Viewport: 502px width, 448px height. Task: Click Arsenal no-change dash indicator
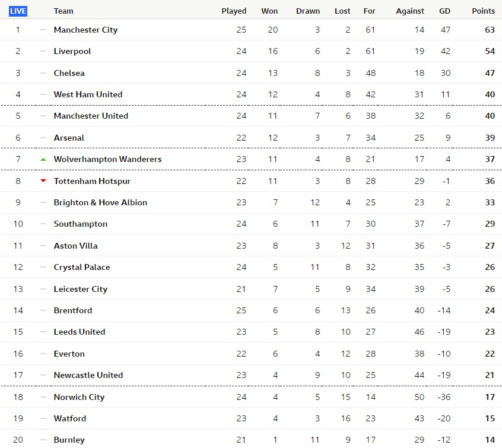pyautogui.click(x=43, y=138)
